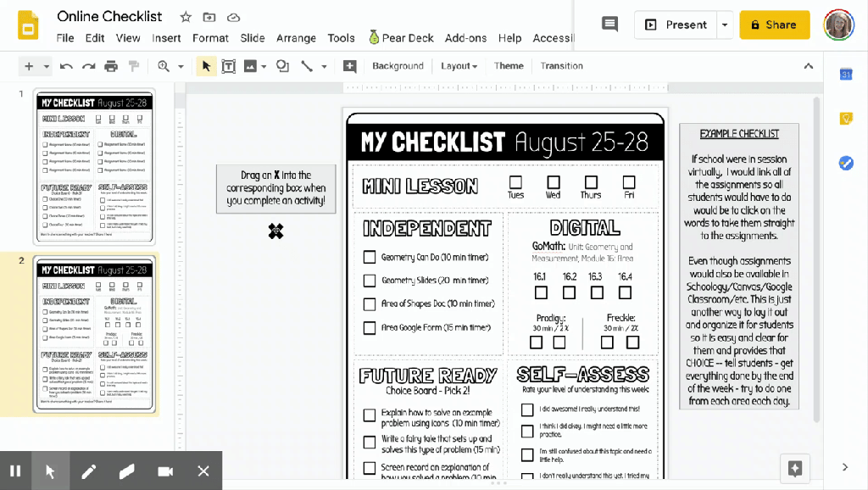Select the Text box tool
This screenshot has width=868, height=490.
click(228, 66)
